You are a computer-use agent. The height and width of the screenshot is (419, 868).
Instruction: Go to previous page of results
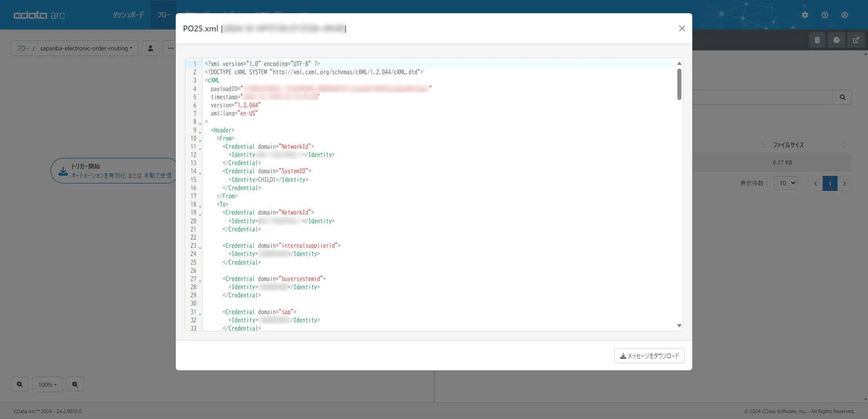[815, 184]
